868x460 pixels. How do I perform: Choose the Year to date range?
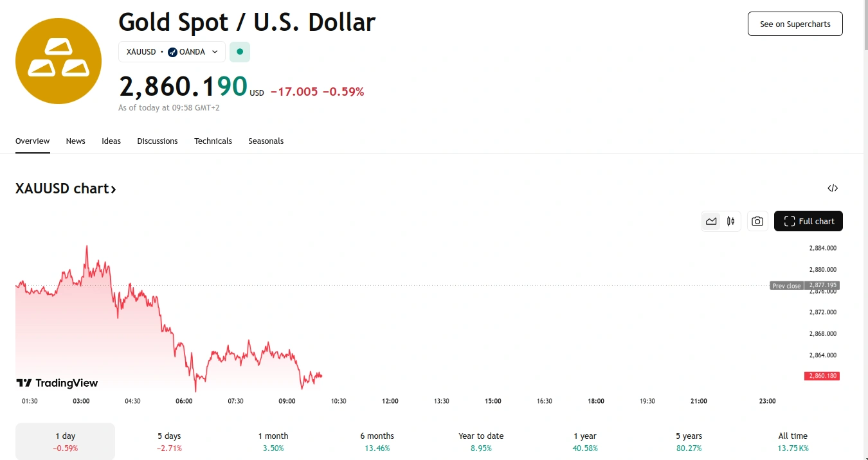(x=481, y=441)
